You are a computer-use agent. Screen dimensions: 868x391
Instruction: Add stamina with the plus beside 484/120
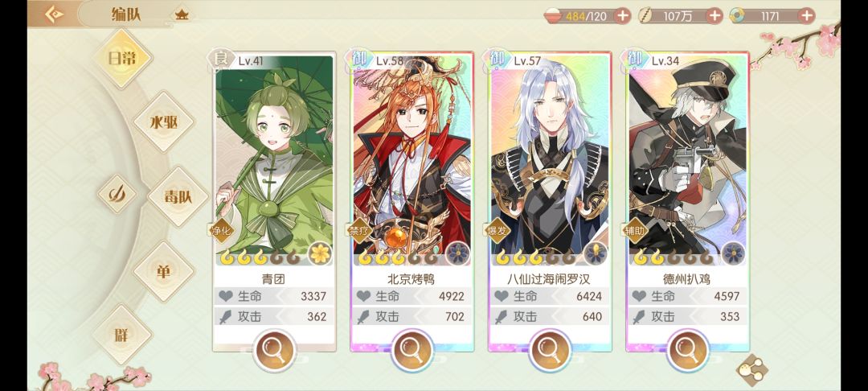tap(623, 16)
